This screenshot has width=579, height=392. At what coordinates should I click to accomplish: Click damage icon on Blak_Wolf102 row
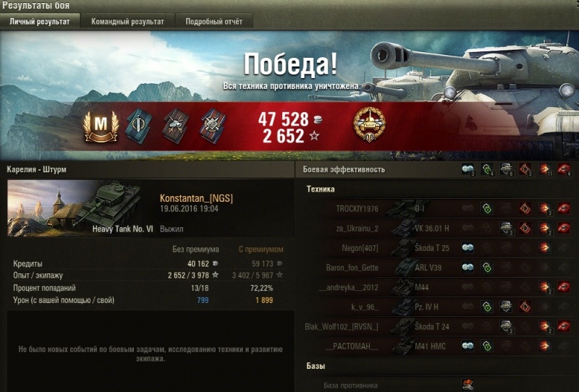point(545,326)
